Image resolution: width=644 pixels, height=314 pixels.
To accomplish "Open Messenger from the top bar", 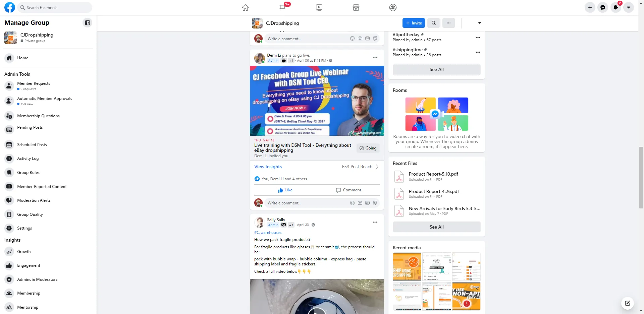I will (603, 7).
